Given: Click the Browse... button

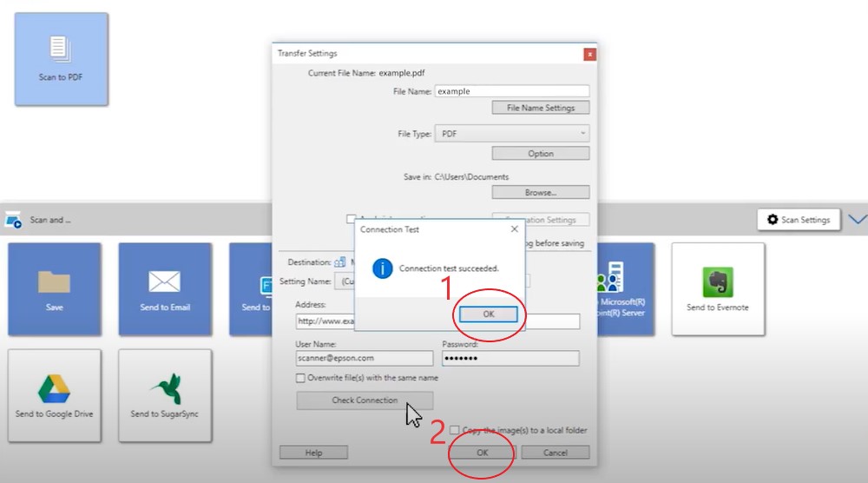Looking at the screenshot, I should click(x=540, y=192).
